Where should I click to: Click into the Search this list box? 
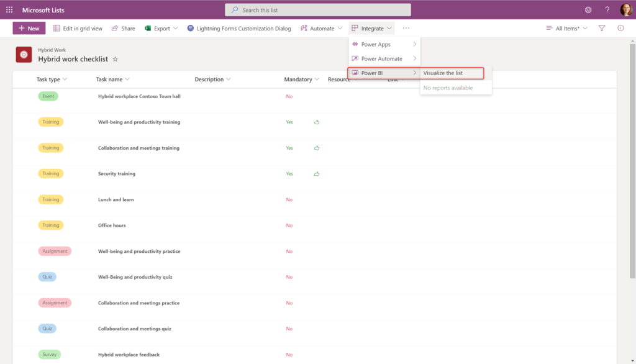[x=318, y=10]
